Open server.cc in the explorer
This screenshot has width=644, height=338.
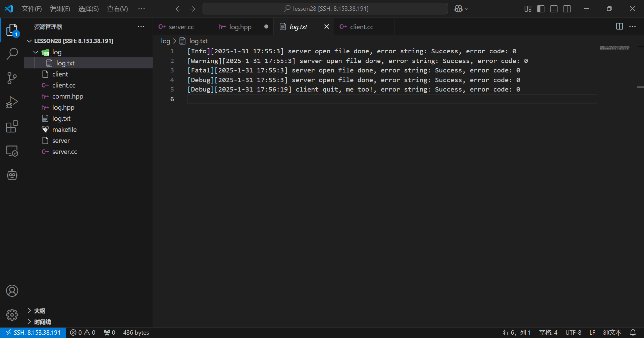click(x=89, y=152)
